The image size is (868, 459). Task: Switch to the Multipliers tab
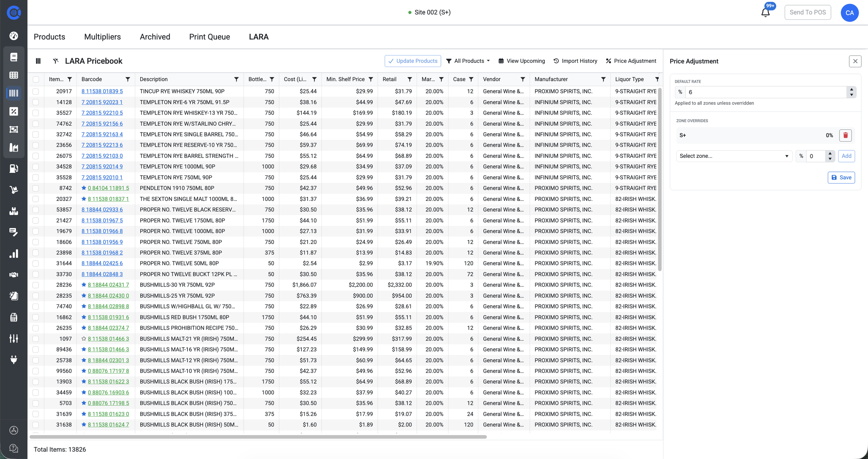[102, 37]
